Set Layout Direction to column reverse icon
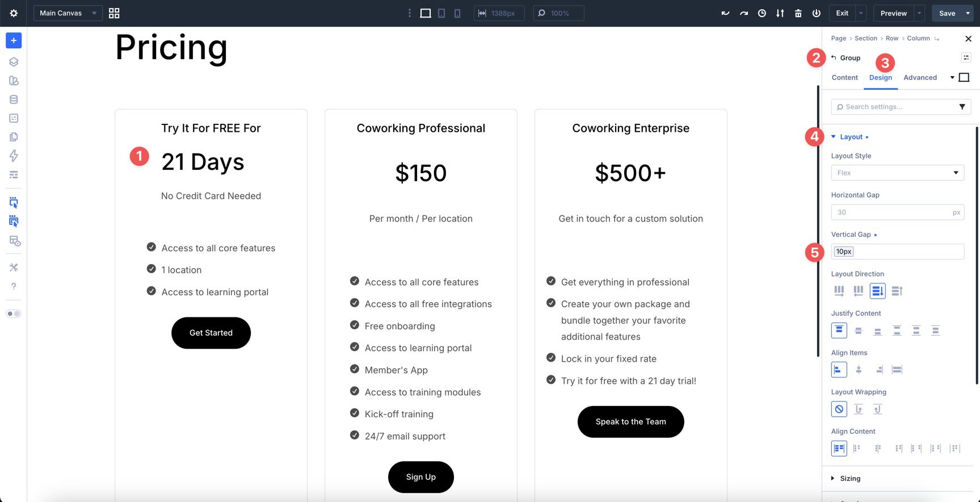The width and height of the screenshot is (980, 502). click(x=897, y=291)
